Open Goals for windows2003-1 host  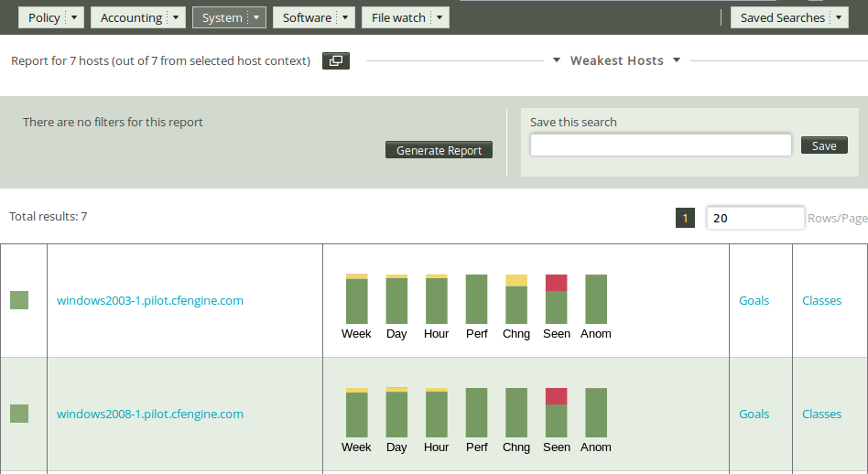(754, 300)
